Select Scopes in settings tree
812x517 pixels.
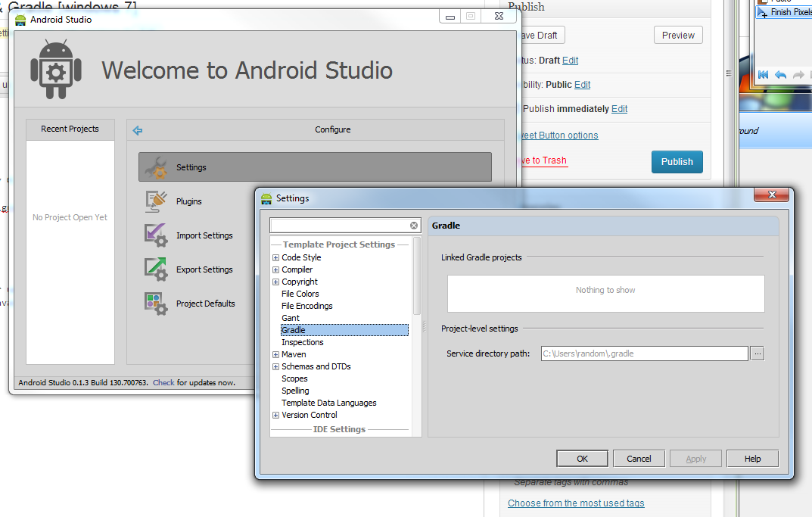click(x=294, y=378)
